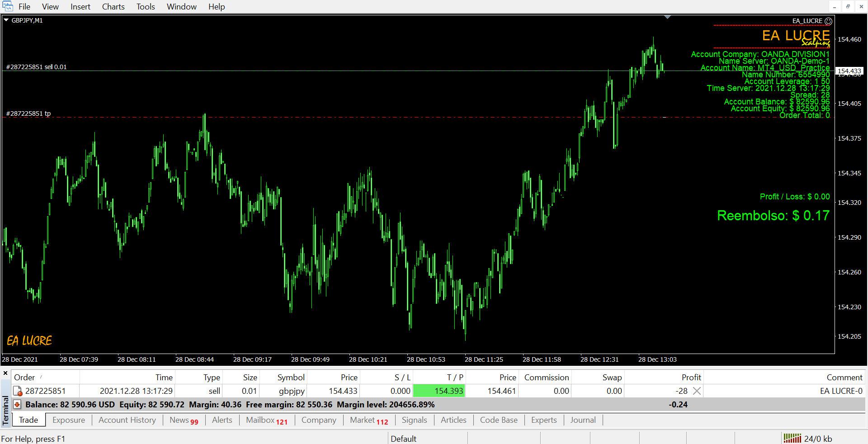Close order 287225851 with X icon
The width and height of the screenshot is (868, 444).
click(x=697, y=391)
